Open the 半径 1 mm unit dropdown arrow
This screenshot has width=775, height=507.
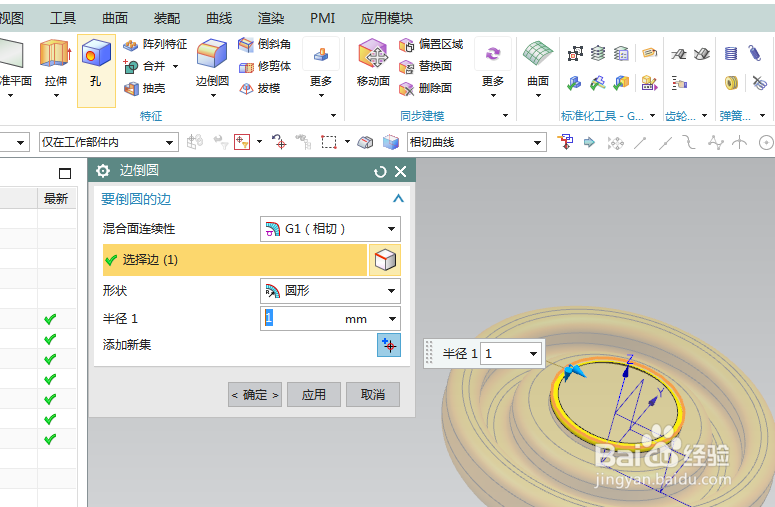point(392,319)
